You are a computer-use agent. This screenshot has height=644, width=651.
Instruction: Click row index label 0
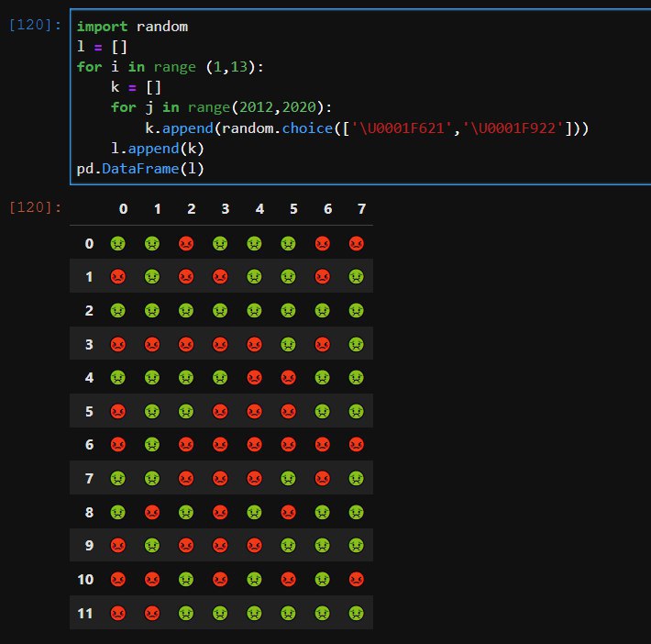tap(89, 244)
